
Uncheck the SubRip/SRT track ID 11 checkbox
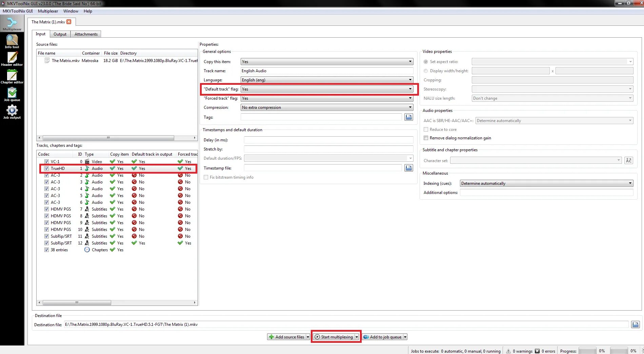pos(46,236)
